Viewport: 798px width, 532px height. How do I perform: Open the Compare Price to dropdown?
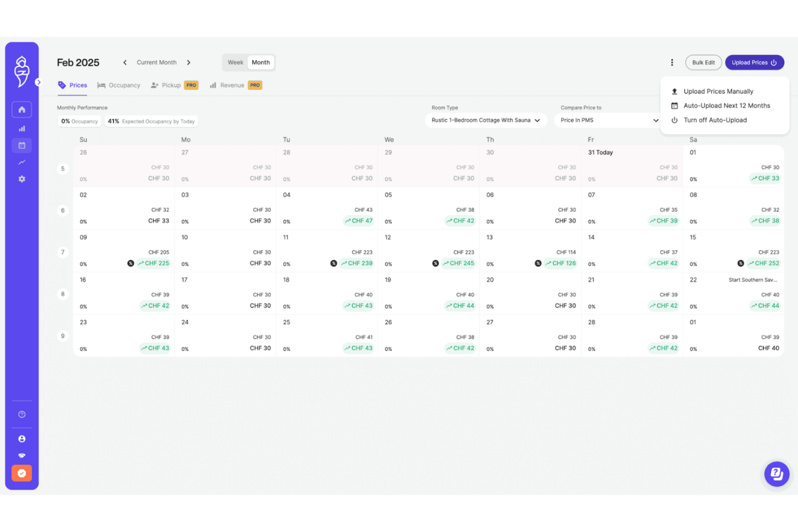607,120
